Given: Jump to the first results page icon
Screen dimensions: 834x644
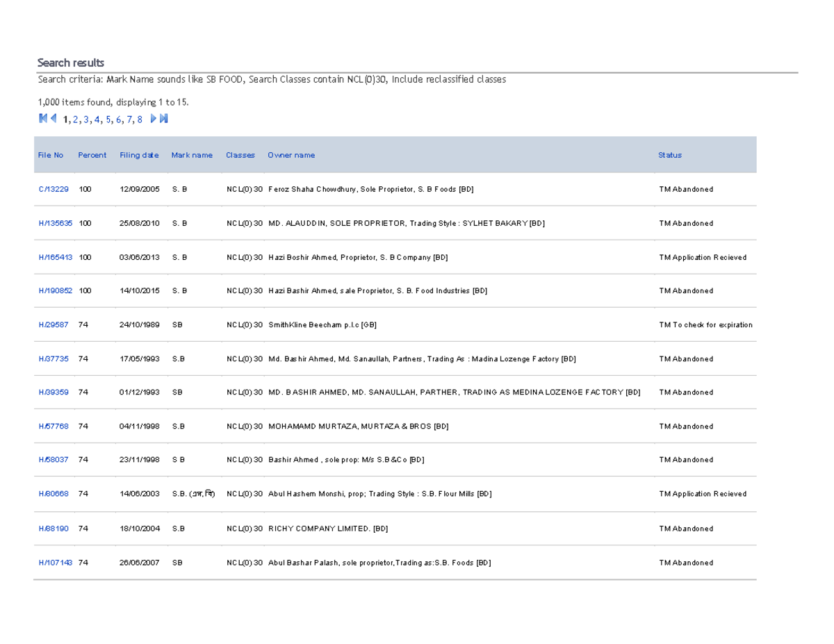Looking at the screenshot, I should (x=43, y=118).
